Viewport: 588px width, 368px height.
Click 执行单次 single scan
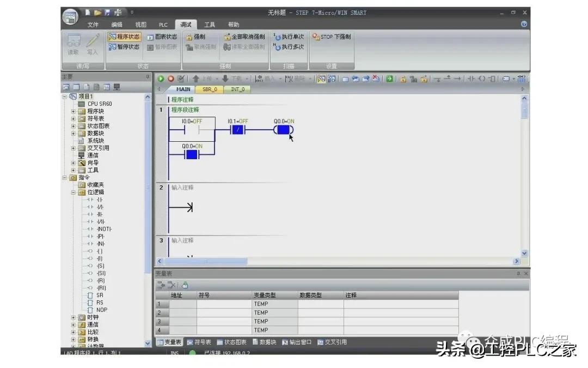(289, 37)
